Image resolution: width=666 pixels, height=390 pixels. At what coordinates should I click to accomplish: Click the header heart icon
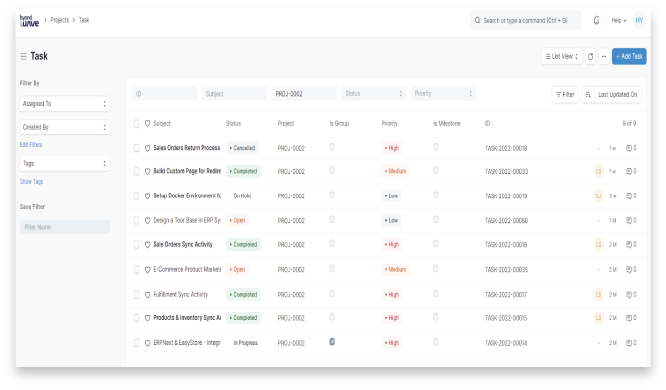tap(147, 124)
